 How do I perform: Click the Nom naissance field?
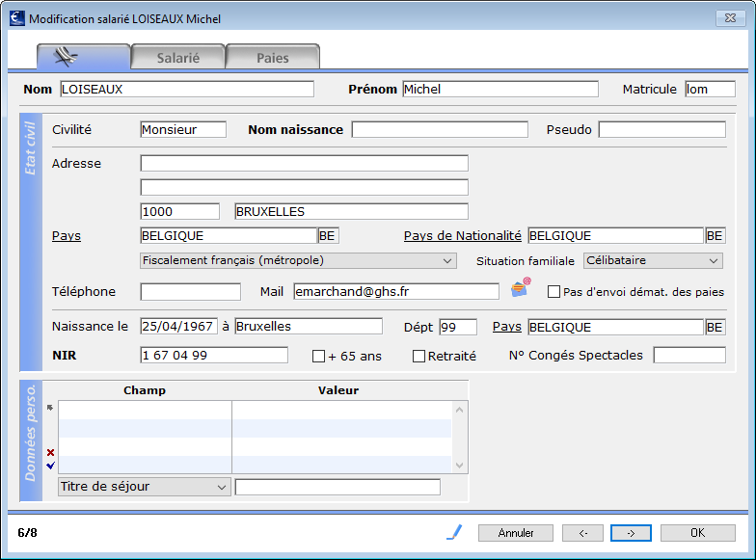440,129
